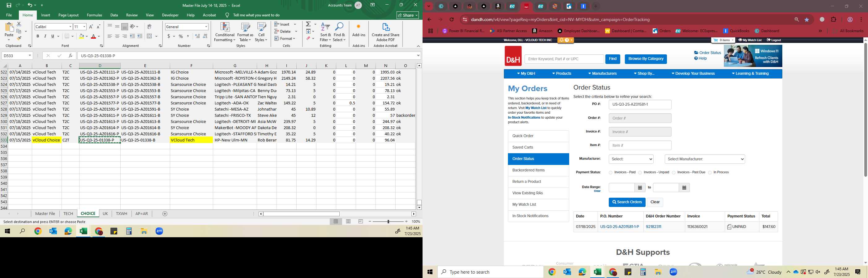Click the Excel zoom slider

(388, 221)
